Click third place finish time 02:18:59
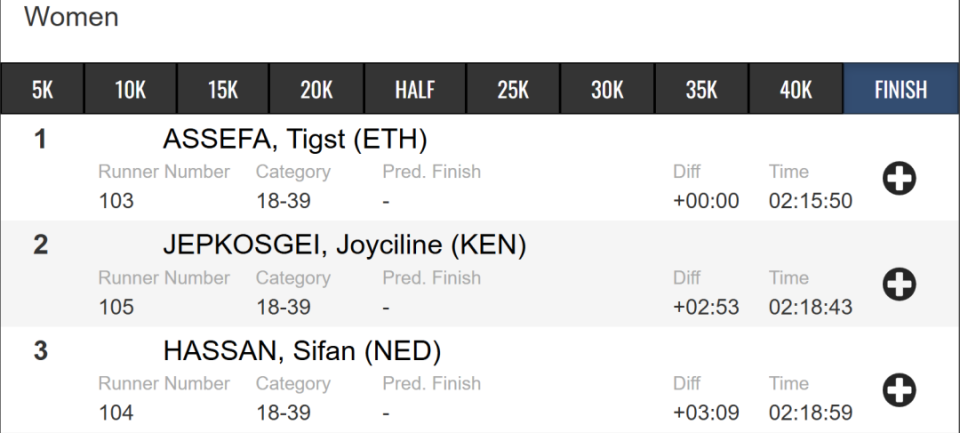 tap(811, 413)
